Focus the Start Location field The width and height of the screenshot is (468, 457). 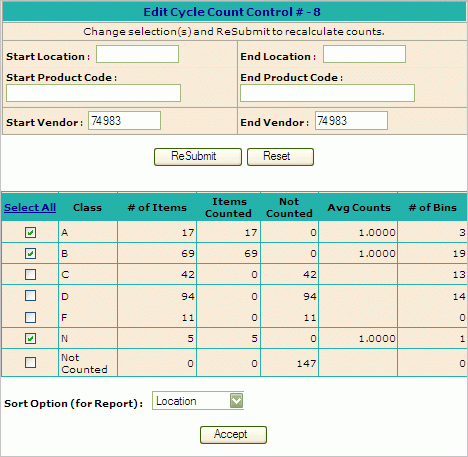137,54
